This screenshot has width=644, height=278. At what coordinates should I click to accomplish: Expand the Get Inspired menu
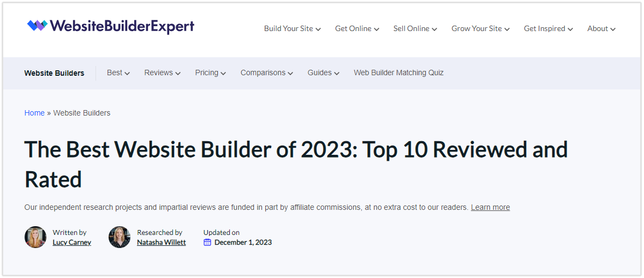(548, 28)
